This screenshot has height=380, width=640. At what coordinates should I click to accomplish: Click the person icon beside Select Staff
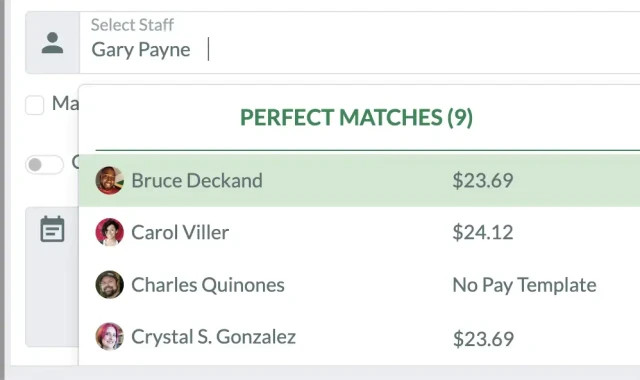(x=52, y=43)
